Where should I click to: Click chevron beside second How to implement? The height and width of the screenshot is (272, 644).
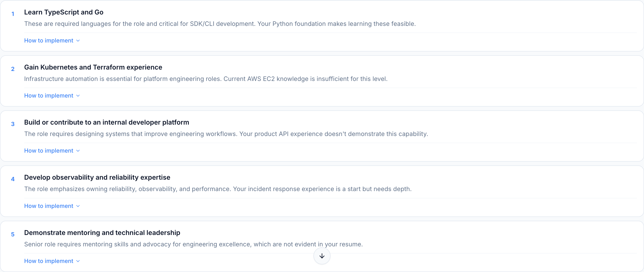(78, 96)
